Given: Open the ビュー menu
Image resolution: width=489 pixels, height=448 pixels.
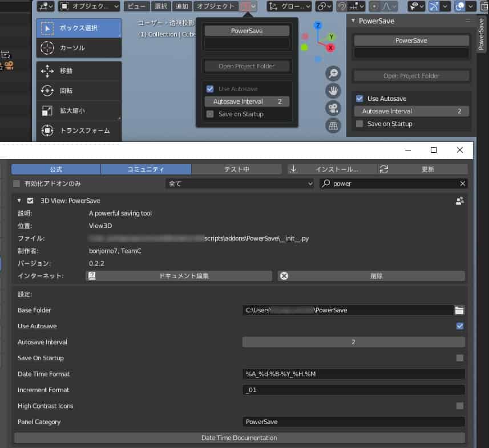Looking at the screenshot, I should (137, 6).
